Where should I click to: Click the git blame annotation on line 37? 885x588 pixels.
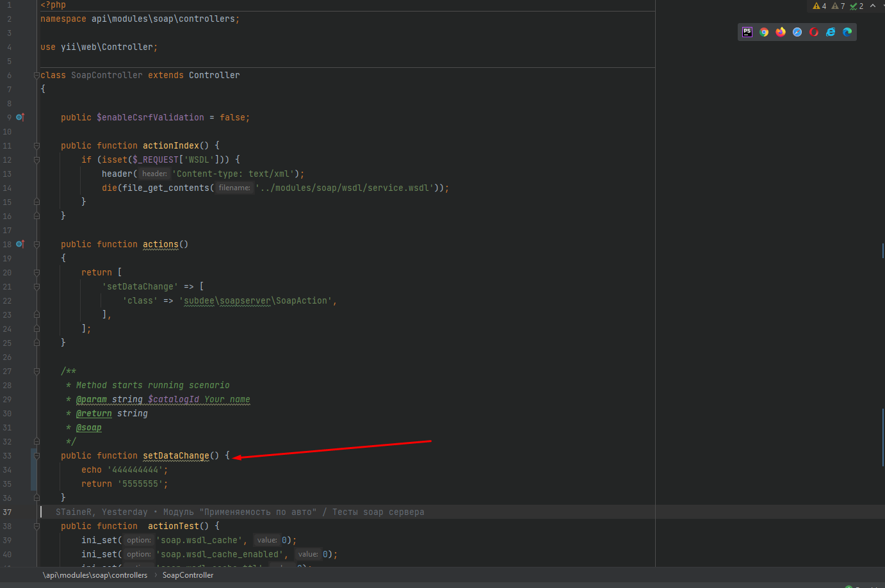240,512
